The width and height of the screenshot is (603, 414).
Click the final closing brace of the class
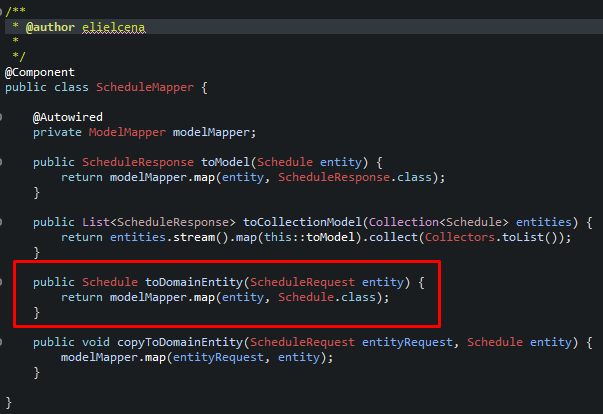click(8, 402)
